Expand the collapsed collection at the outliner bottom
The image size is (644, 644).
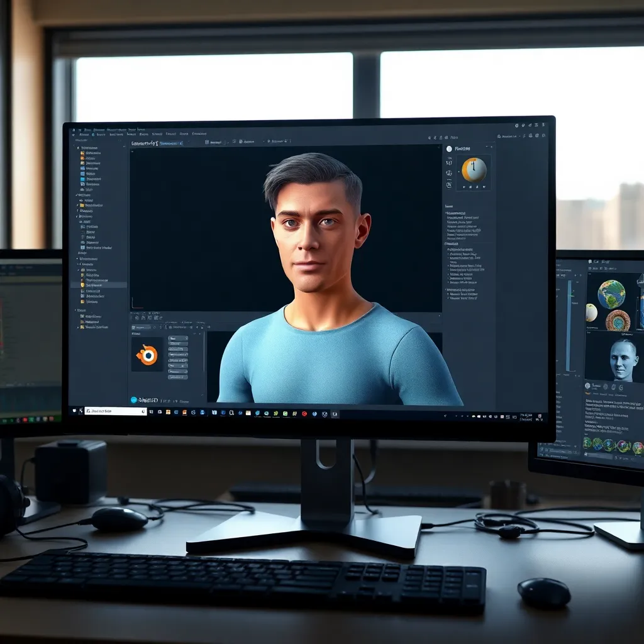(79, 327)
